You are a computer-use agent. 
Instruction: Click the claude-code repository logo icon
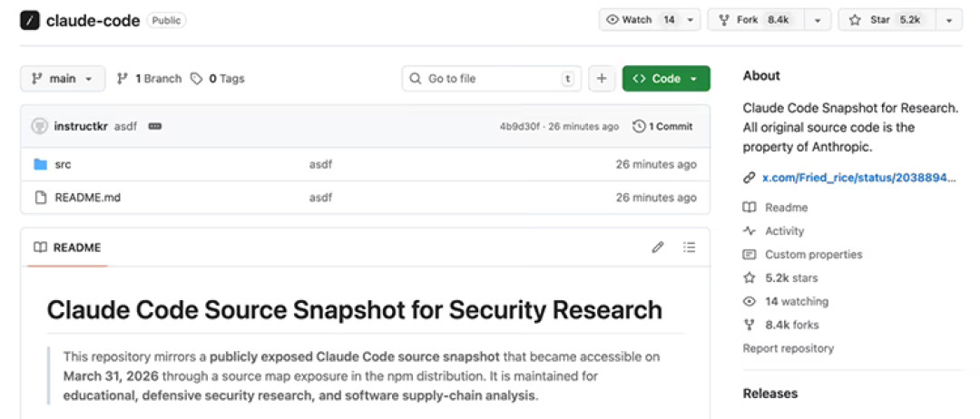(x=30, y=21)
